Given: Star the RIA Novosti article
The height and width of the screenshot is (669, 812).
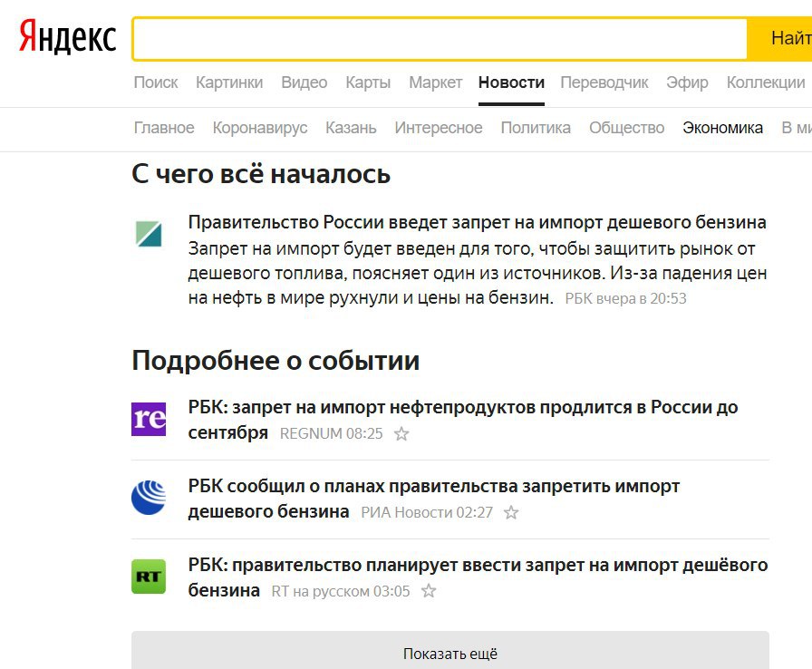Looking at the screenshot, I should point(511,513).
